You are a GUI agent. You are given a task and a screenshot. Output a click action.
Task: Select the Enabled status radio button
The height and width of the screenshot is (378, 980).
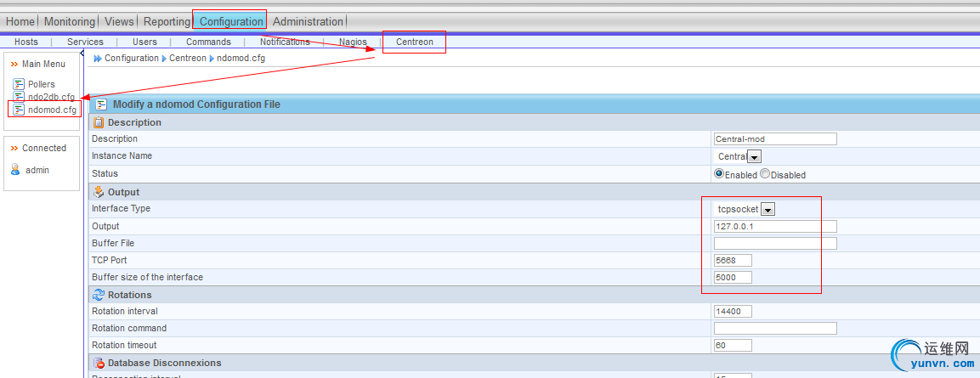point(719,173)
